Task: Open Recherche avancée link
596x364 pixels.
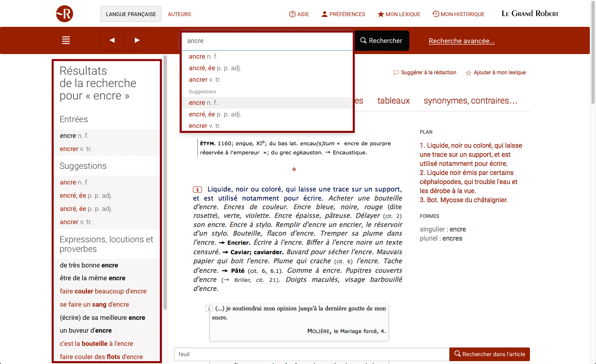Action: point(462,41)
